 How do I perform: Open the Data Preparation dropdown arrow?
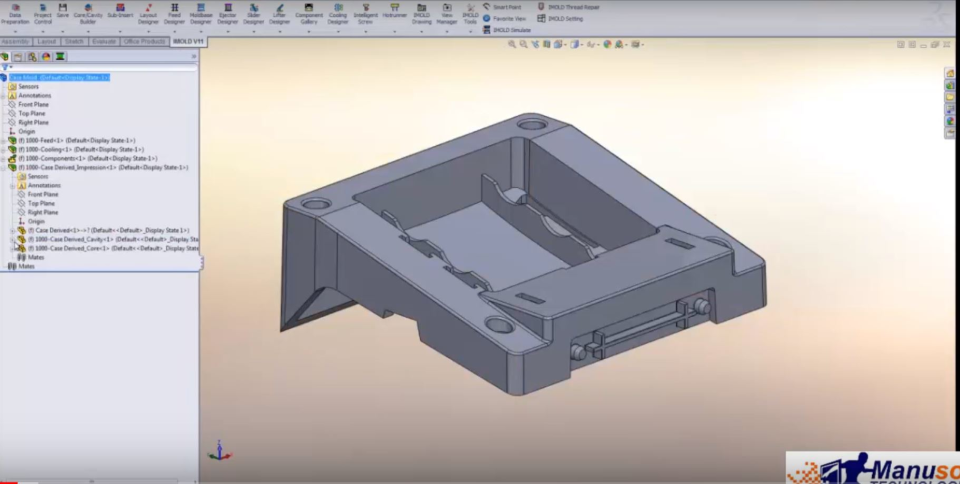15,31
